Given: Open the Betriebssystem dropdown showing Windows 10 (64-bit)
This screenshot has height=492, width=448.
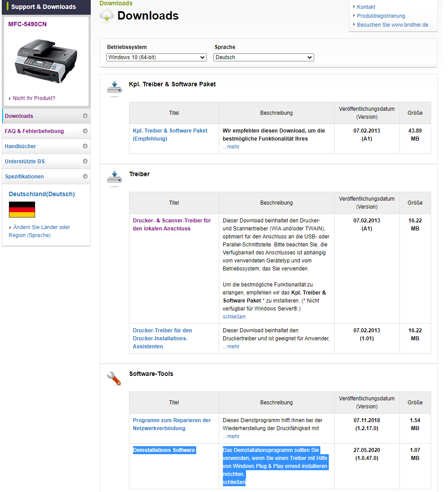Looking at the screenshot, I should [157, 57].
